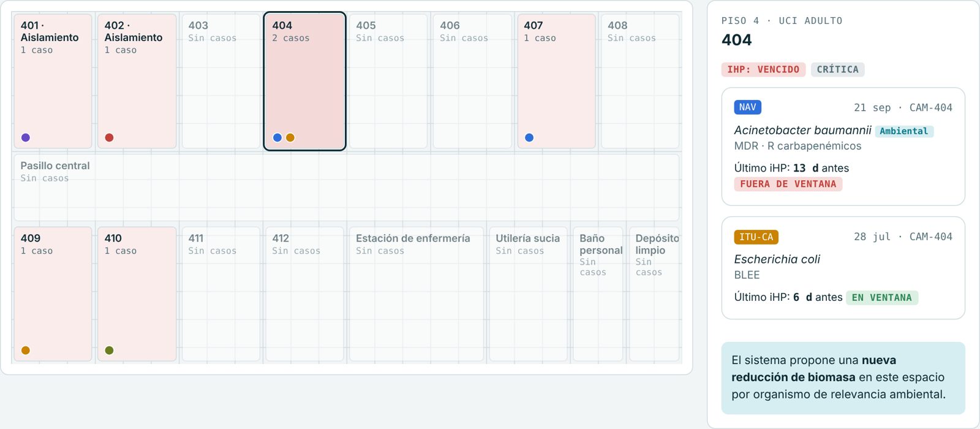
Task: Select the Pasillo central area
Action: (x=347, y=188)
